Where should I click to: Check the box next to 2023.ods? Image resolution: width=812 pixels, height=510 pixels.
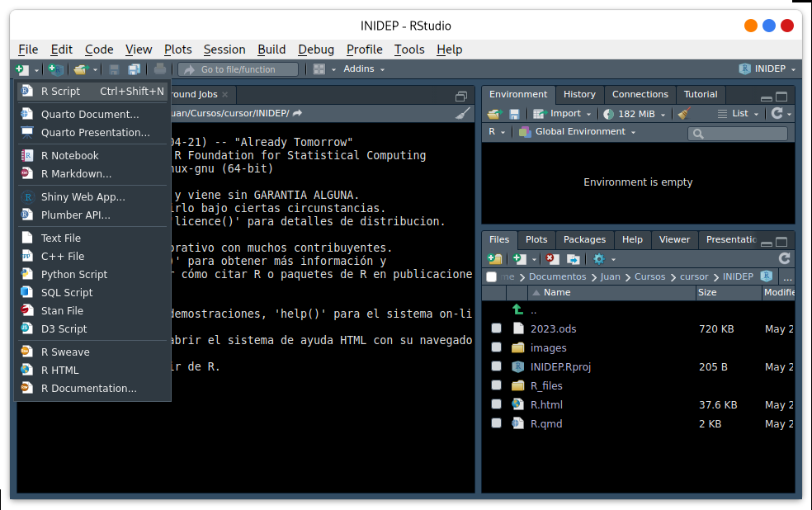[496, 328]
